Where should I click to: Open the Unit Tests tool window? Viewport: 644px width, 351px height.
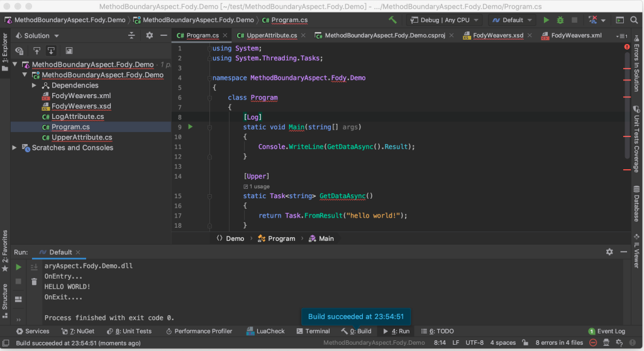tap(129, 331)
